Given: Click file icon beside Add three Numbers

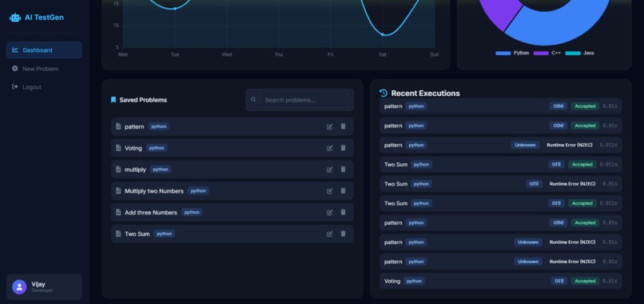Looking at the screenshot, I should tap(118, 212).
